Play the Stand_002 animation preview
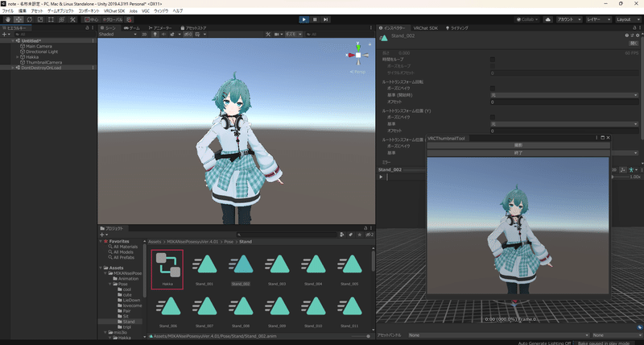 (381, 177)
